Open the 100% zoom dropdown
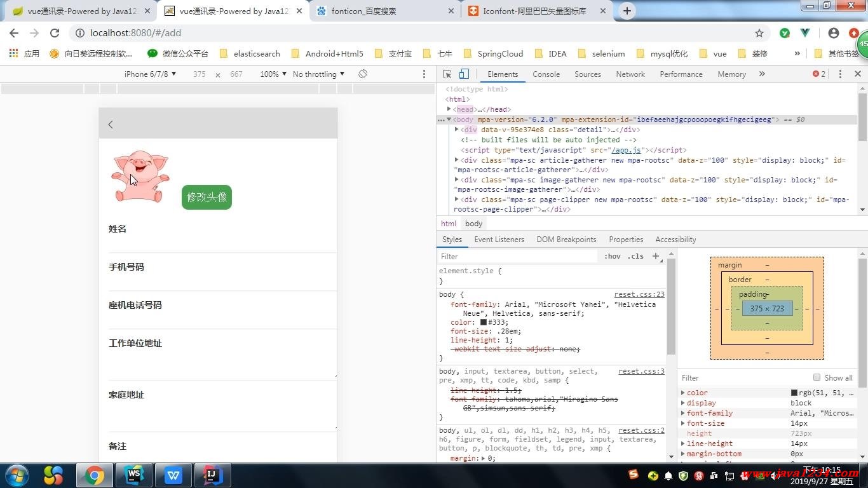The image size is (868, 488). (273, 74)
